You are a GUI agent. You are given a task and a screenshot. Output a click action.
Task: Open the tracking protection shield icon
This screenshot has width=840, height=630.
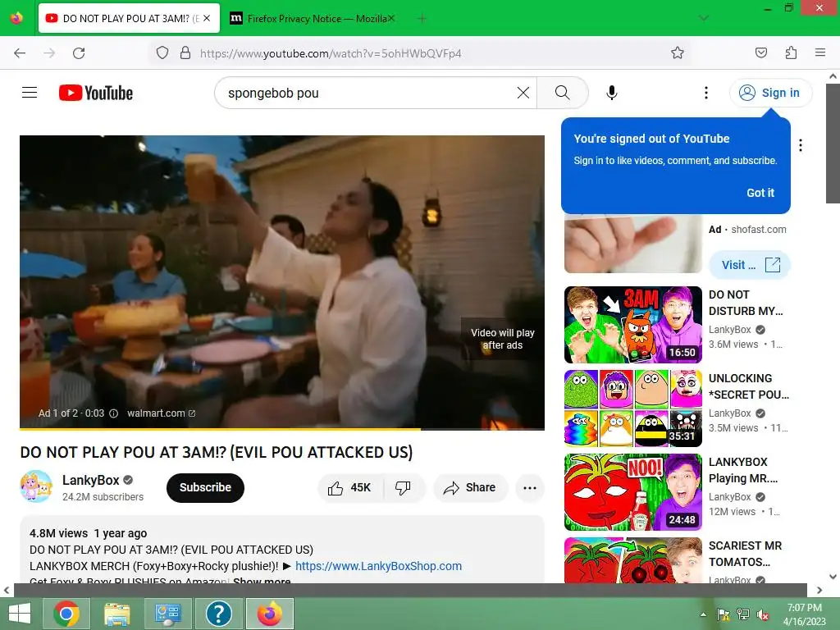click(162, 53)
